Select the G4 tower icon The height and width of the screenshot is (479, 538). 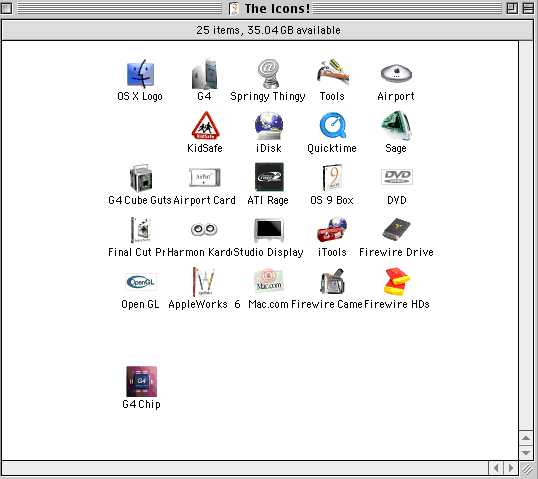tap(205, 74)
